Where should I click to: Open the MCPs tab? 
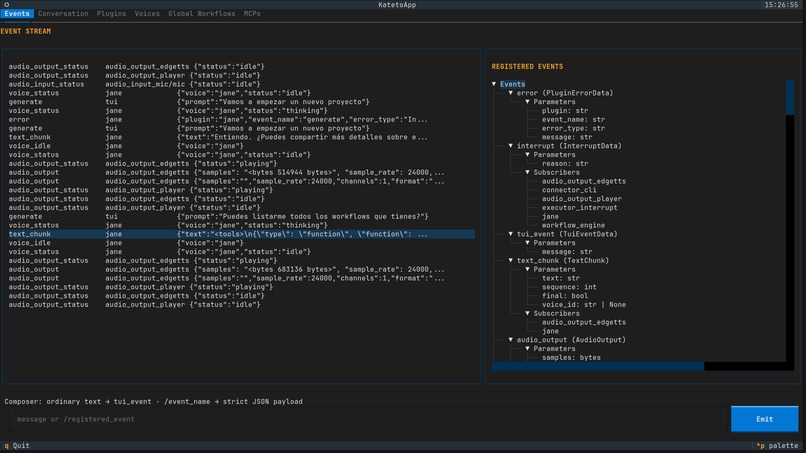coord(252,14)
